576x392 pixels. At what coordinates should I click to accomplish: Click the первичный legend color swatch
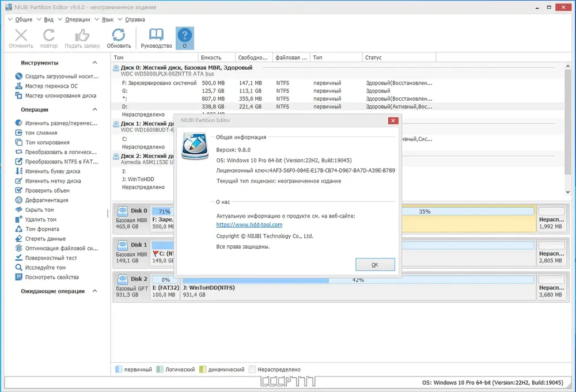[x=119, y=369]
